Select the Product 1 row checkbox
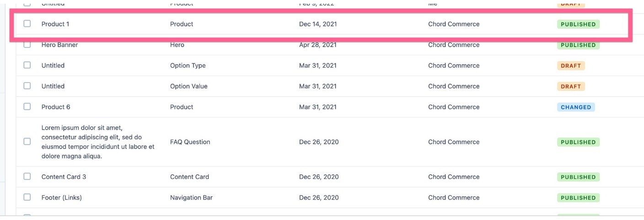This screenshot has height=220, width=644. click(27, 24)
